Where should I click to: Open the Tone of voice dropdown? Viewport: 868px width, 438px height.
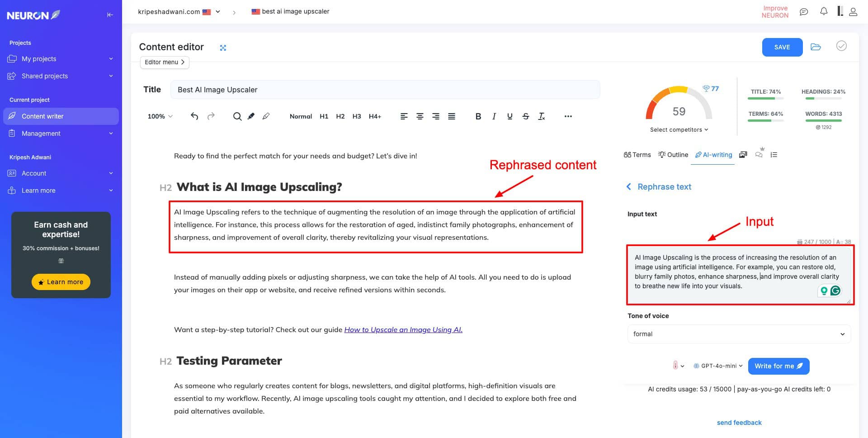click(x=739, y=334)
